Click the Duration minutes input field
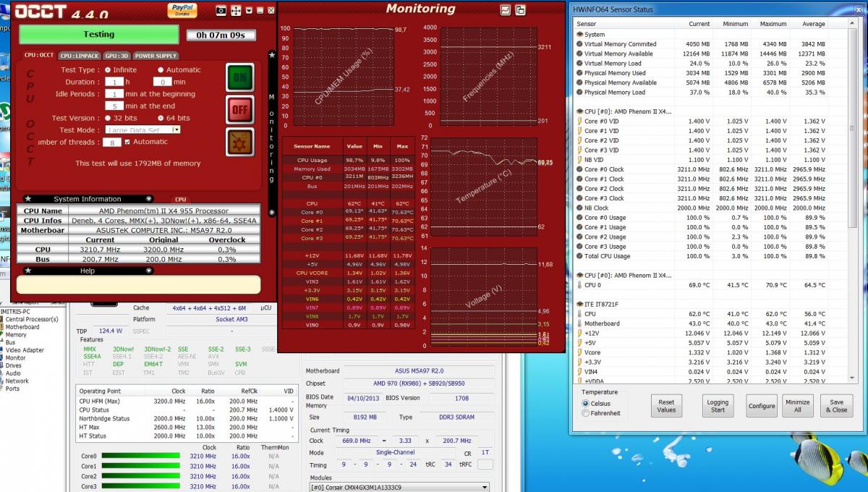868x492 pixels. [x=162, y=82]
